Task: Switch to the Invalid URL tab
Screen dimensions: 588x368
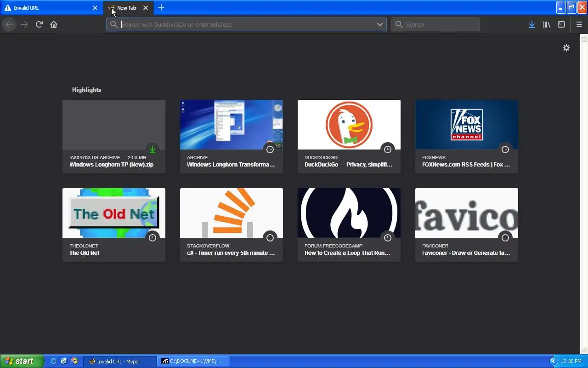Action: 51,8
